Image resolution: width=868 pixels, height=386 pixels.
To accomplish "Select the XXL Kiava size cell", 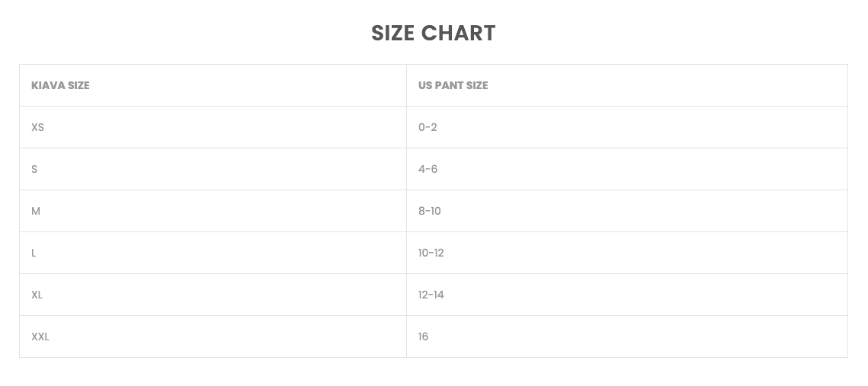I will click(40, 337).
